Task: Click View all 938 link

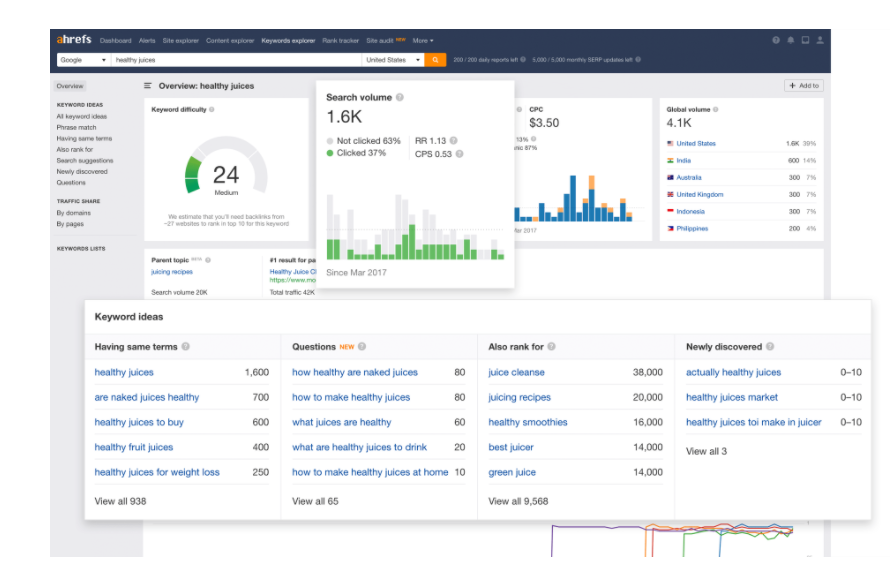Action: point(120,502)
